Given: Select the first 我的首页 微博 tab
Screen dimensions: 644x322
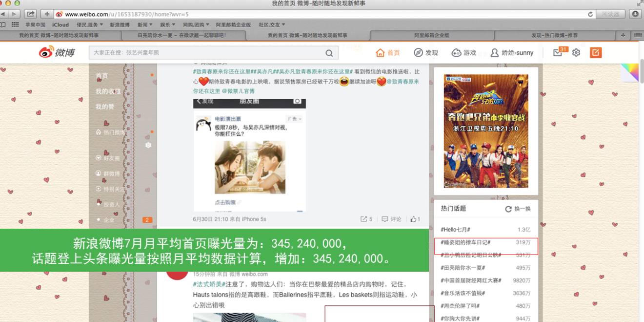Looking at the screenshot, I should (59, 35).
